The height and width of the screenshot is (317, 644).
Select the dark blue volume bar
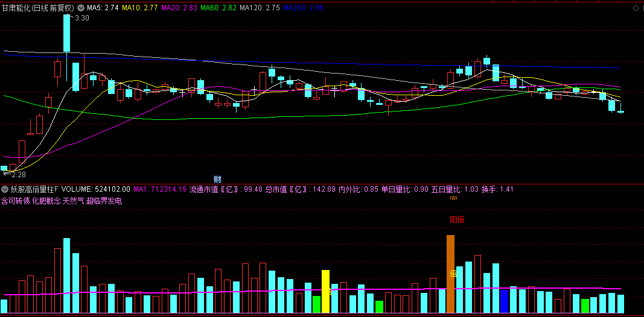[x=505, y=301]
